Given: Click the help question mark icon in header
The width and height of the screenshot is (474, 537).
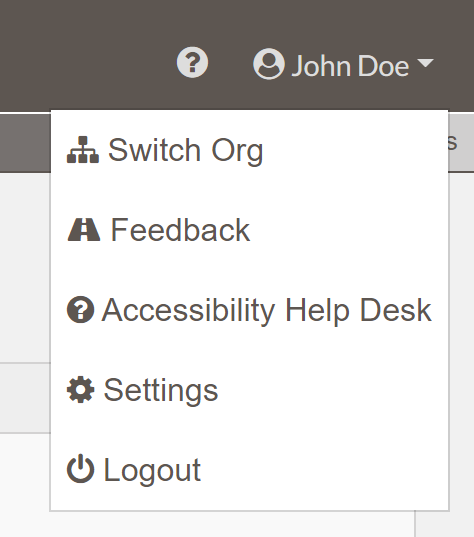Looking at the screenshot, I should [x=192, y=62].
